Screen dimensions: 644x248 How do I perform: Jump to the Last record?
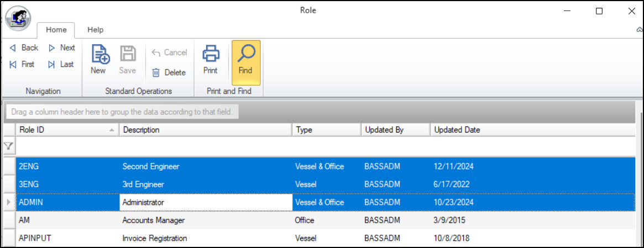(61, 64)
